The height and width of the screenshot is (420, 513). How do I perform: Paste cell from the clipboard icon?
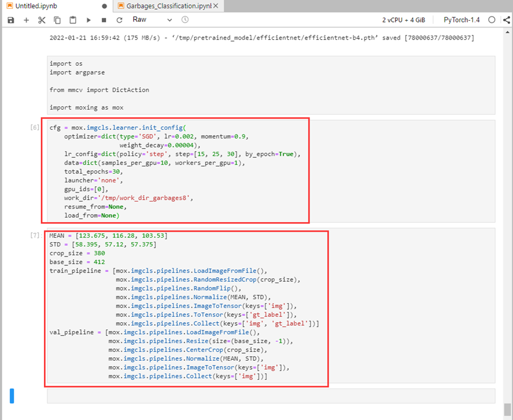[73, 20]
